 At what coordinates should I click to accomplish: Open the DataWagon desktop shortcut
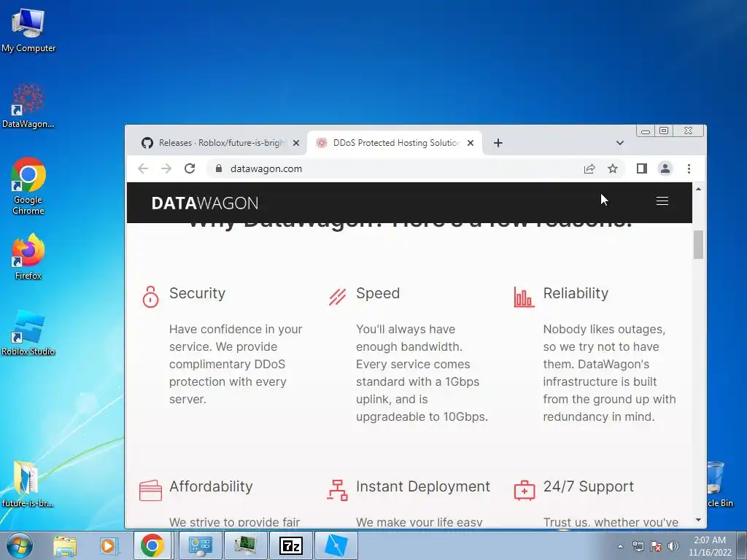point(28,106)
